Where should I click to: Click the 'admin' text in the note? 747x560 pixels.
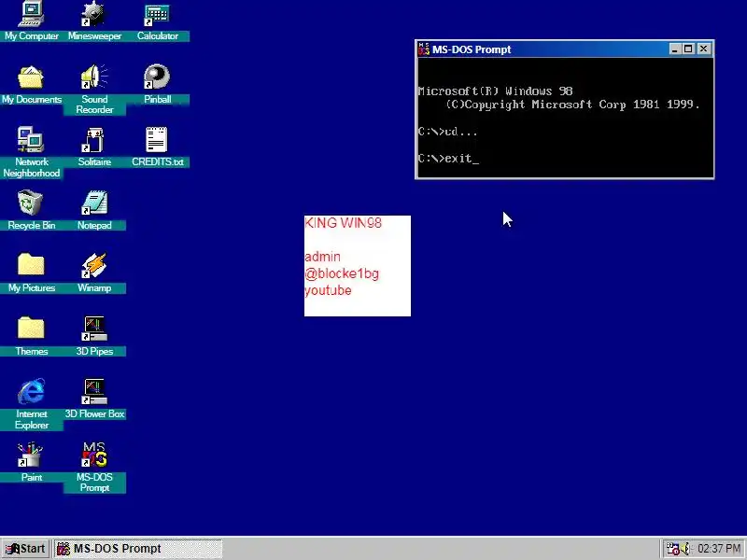point(322,257)
